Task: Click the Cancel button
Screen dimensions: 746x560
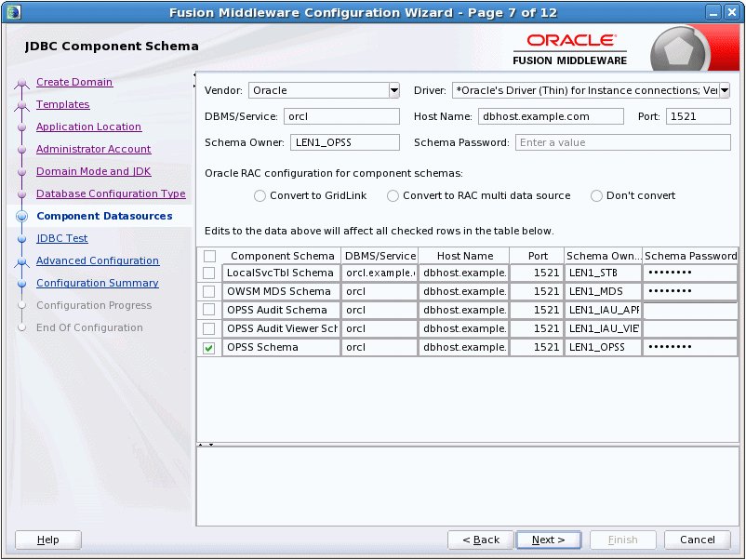Action: point(697,540)
